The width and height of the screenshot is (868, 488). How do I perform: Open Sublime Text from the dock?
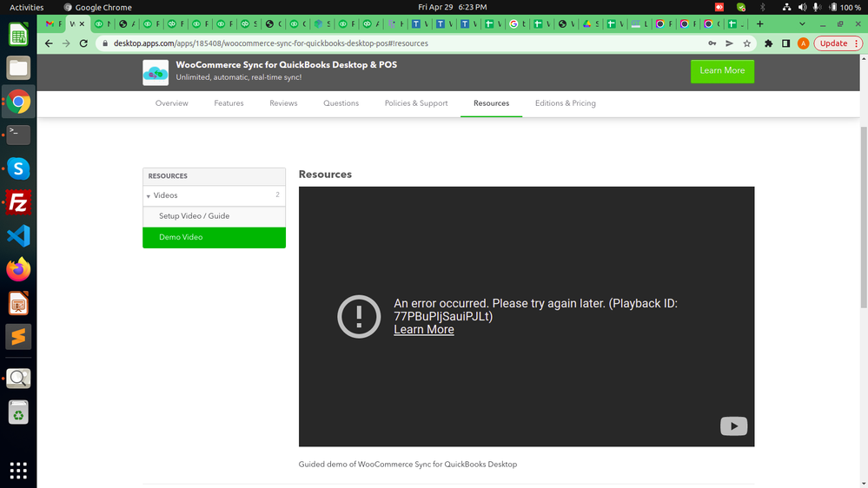click(18, 337)
